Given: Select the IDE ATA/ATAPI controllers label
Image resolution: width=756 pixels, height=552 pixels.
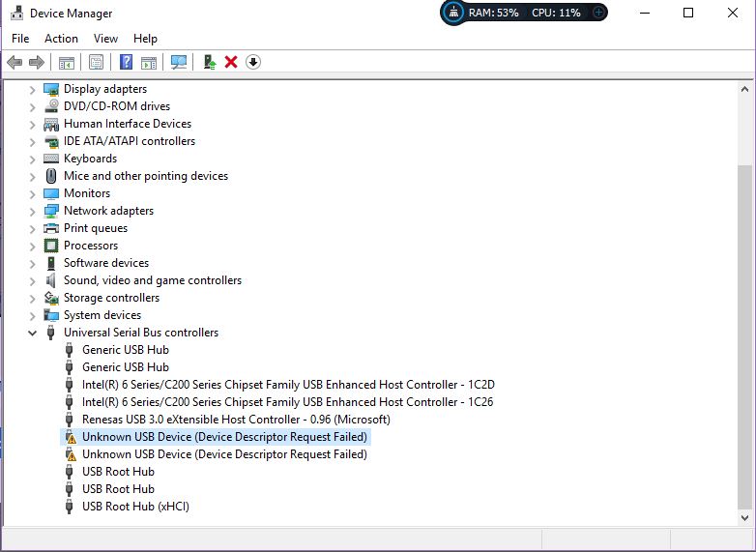Looking at the screenshot, I should pos(130,141).
